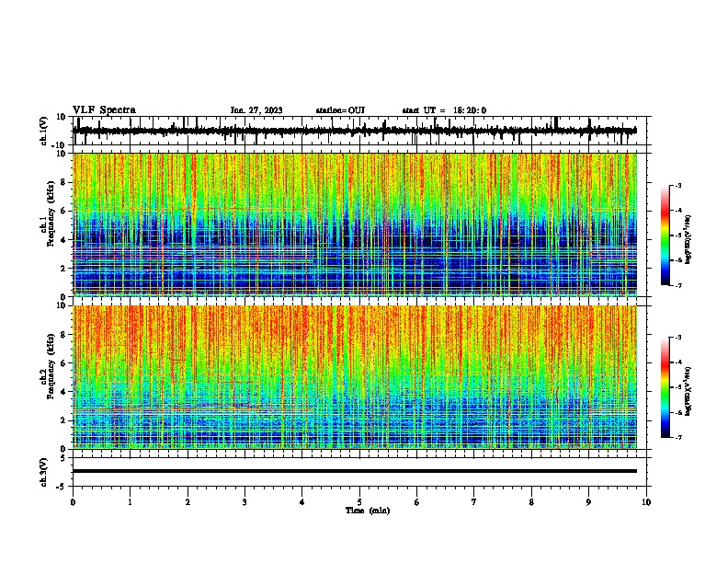This screenshot has width=728, height=563.
Task: Click the "-7" label on ch.2 color scale
Action: 677,438
